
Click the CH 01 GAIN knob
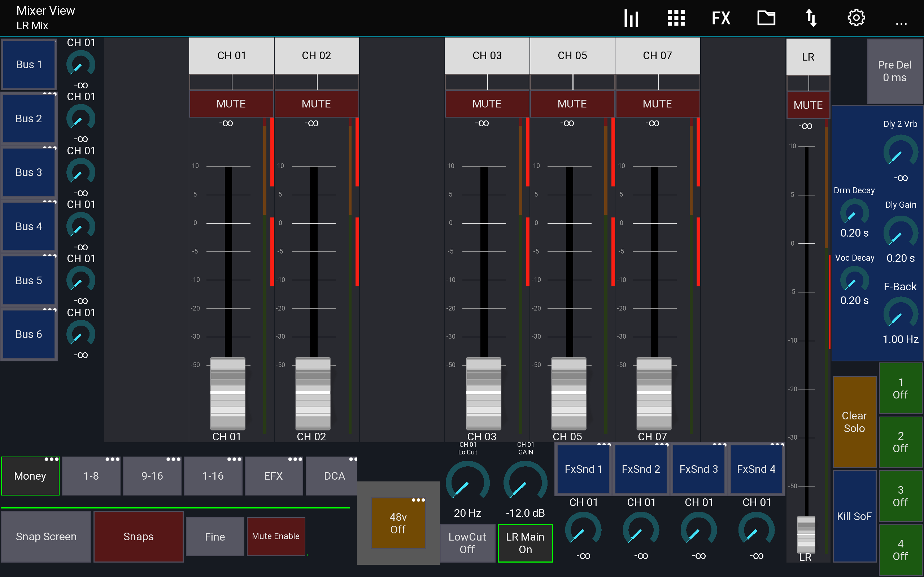click(525, 483)
